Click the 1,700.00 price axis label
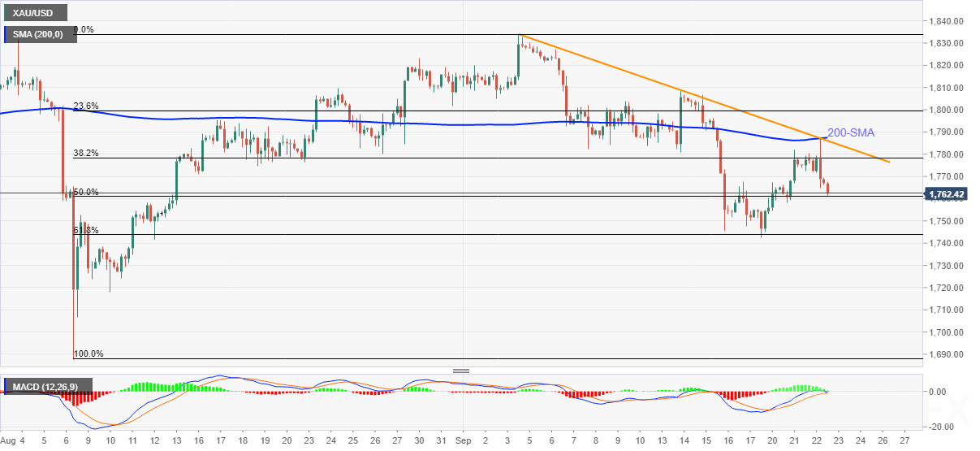The image size is (980, 451). [946, 332]
